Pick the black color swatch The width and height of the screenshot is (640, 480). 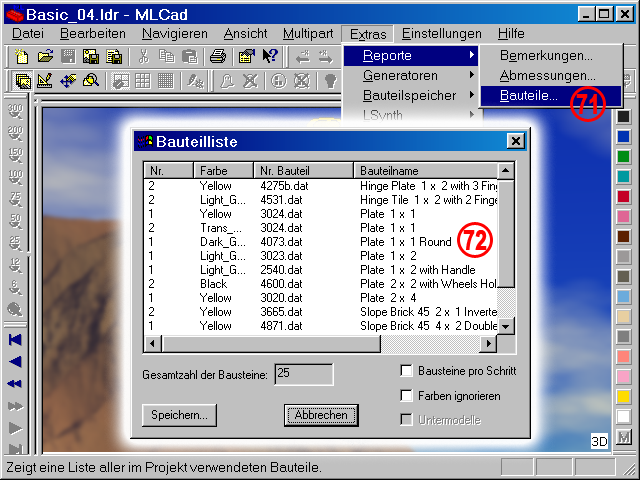click(x=623, y=117)
